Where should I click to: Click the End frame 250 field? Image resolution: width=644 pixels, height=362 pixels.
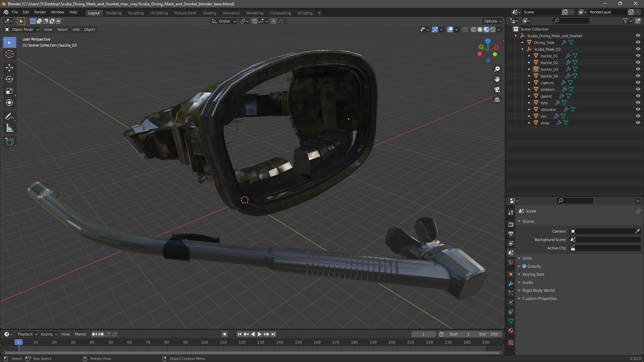coord(488,334)
